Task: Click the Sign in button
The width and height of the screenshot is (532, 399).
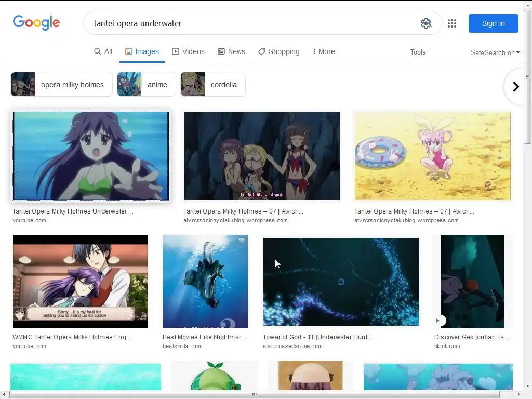Action: coord(494,23)
